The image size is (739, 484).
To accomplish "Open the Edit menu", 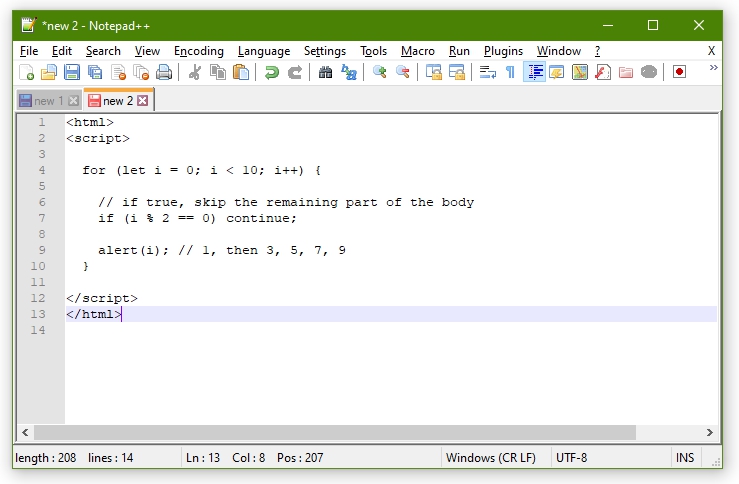I will (x=62, y=51).
